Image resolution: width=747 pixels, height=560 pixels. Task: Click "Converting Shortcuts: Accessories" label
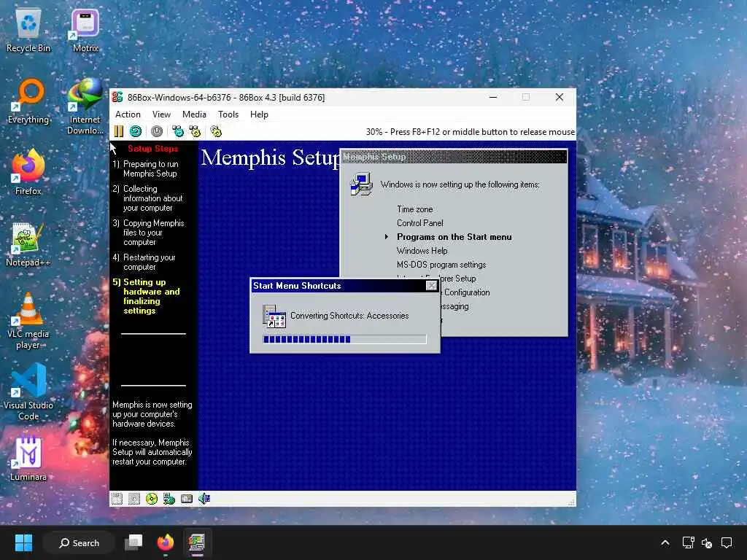[x=349, y=316]
